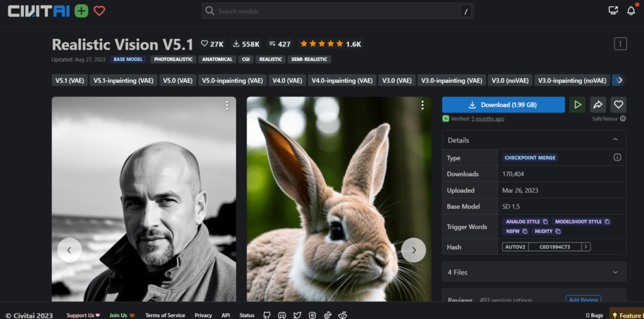This screenshot has height=319, width=644.
Task: Toggle like count heart showing 27K
Action: (x=212, y=44)
